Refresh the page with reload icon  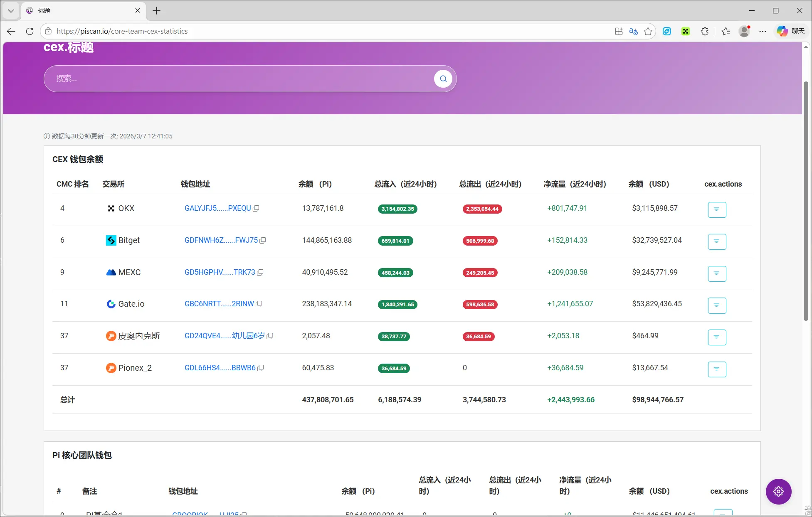tap(30, 31)
